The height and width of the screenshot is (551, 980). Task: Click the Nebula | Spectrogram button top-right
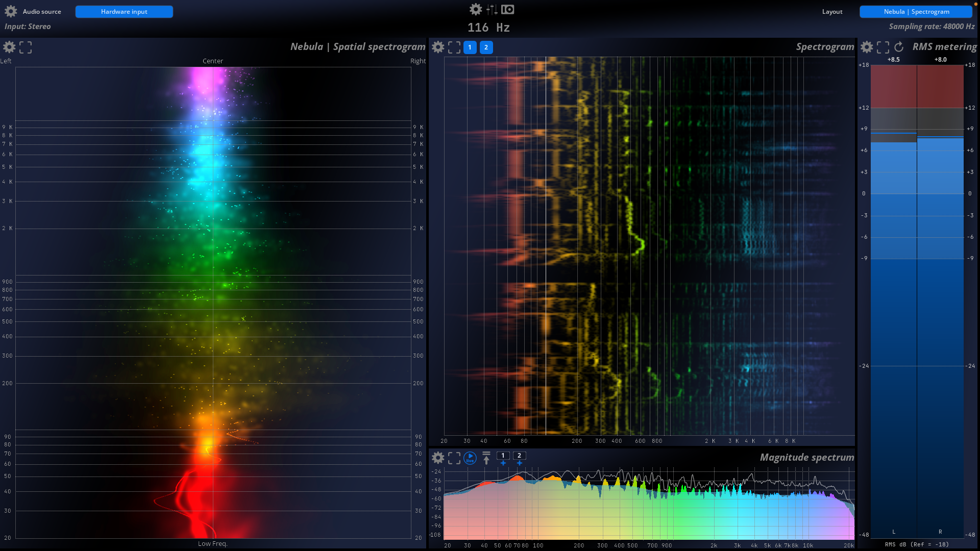(917, 11)
